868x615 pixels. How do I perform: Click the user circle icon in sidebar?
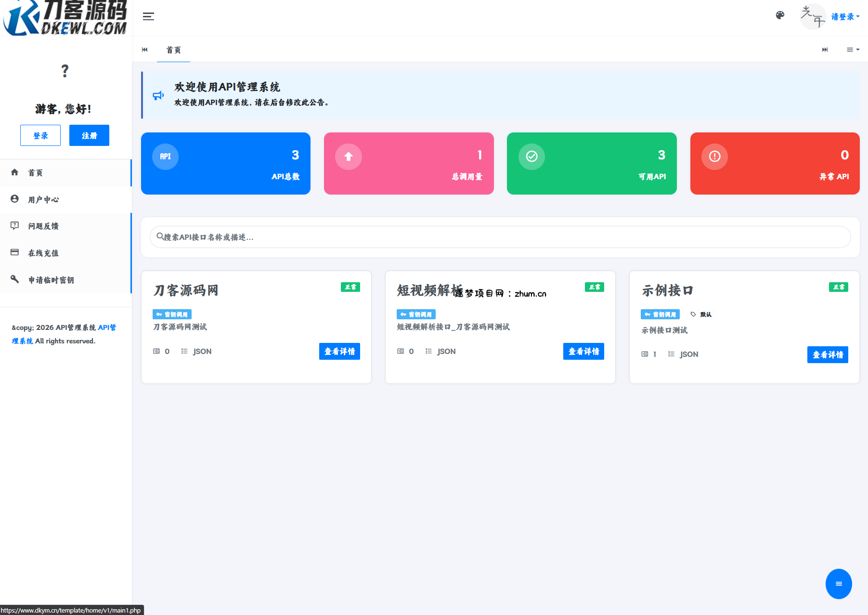[x=15, y=198]
